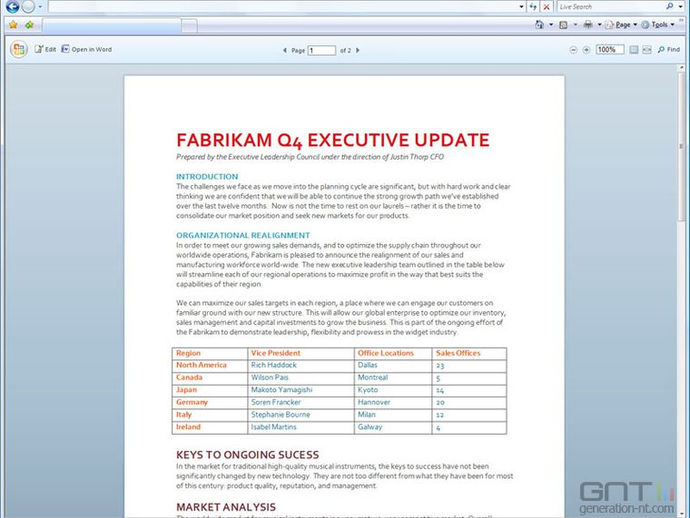This screenshot has height=518, width=690.
Task: Click the Feeds icon in the command bar
Action: pyautogui.click(x=563, y=25)
